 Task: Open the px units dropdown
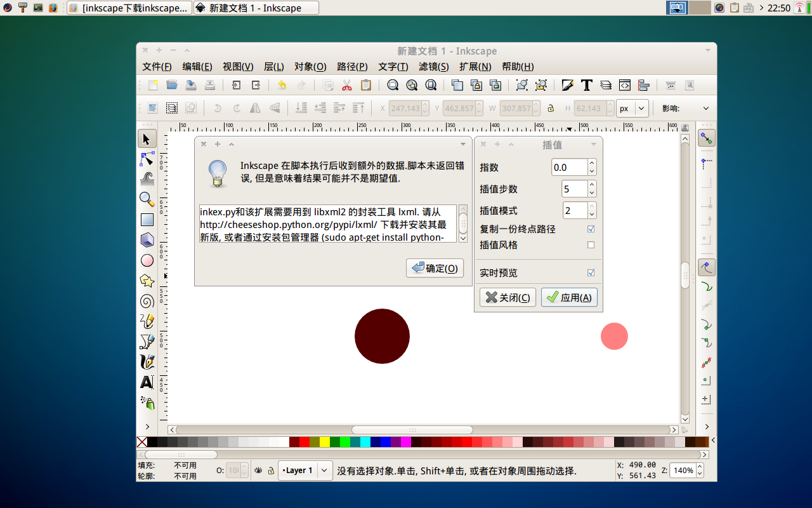click(x=632, y=109)
